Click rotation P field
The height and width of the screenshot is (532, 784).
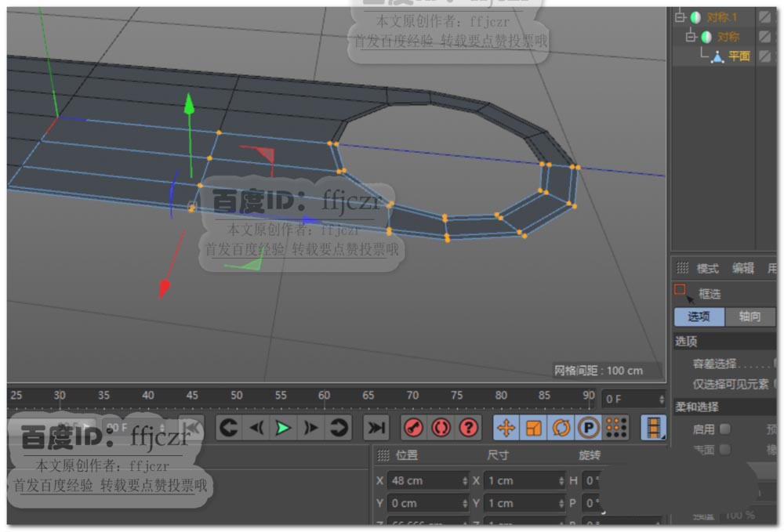pos(591,503)
